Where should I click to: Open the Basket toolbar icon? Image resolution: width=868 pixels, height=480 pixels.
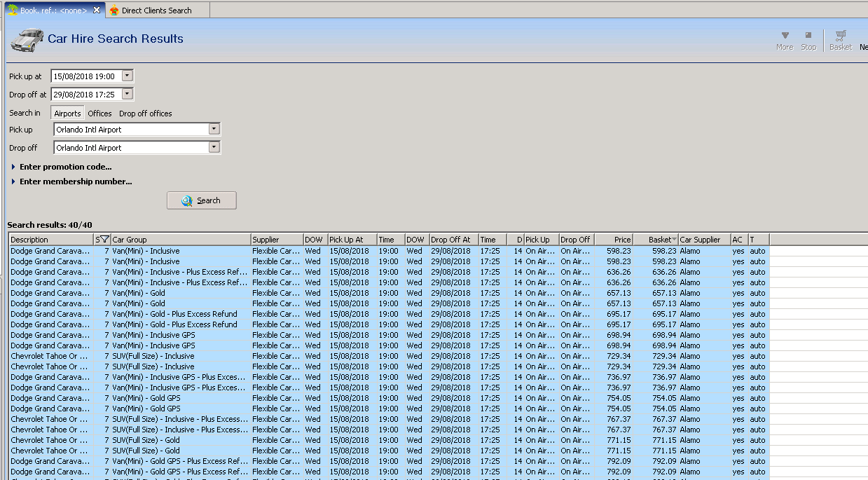tap(840, 35)
